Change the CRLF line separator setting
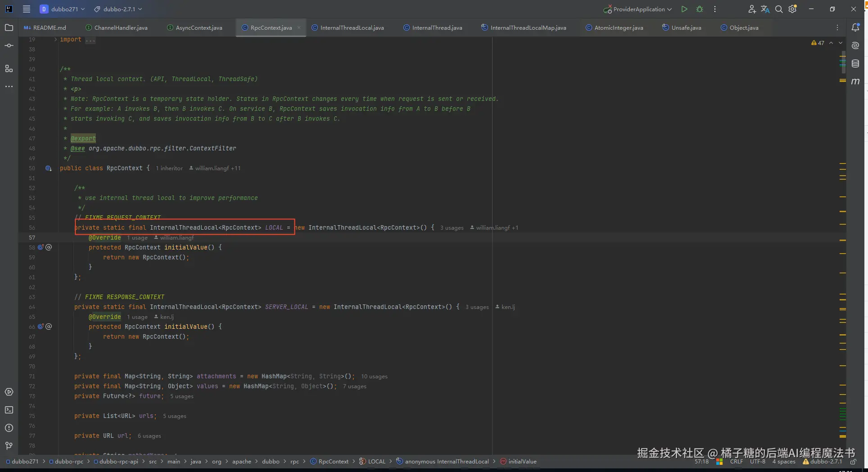The image size is (868, 472). click(737, 462)
